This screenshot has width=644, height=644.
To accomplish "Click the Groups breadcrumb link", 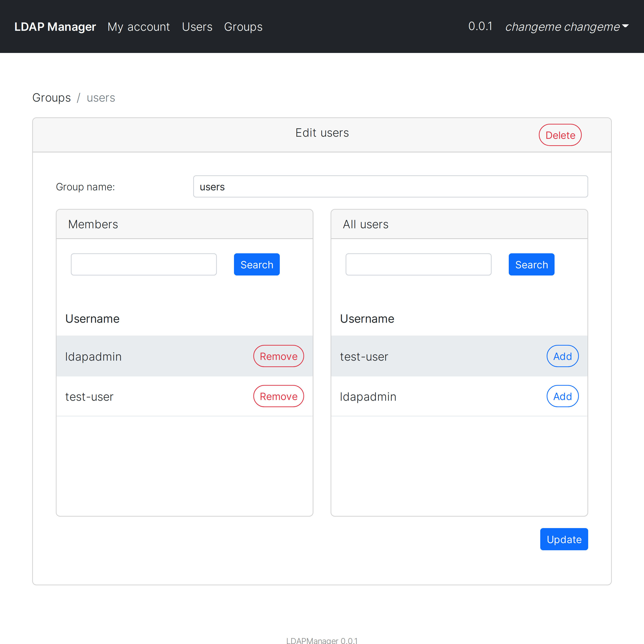I will pyautogui.click(x=51, y=98).
